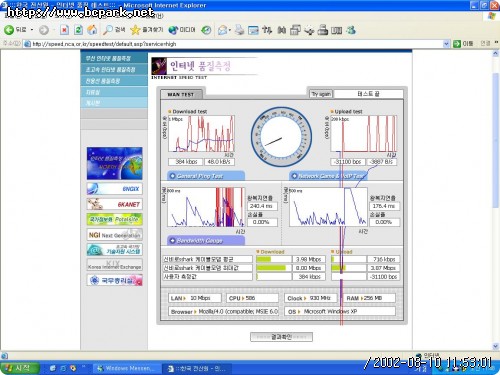Open the Search magnifier in toolbar
Viewport: 500px width, 375px height.
point(107,30)
